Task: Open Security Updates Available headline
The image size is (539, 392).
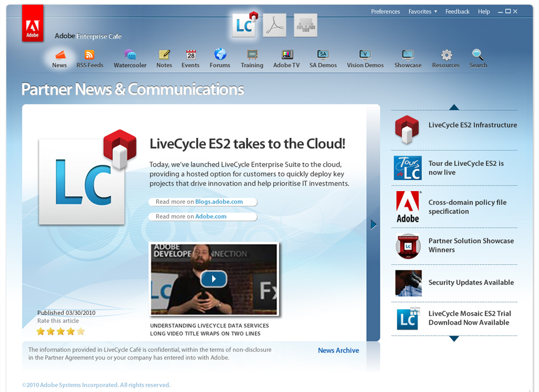Action: (471, 282)
